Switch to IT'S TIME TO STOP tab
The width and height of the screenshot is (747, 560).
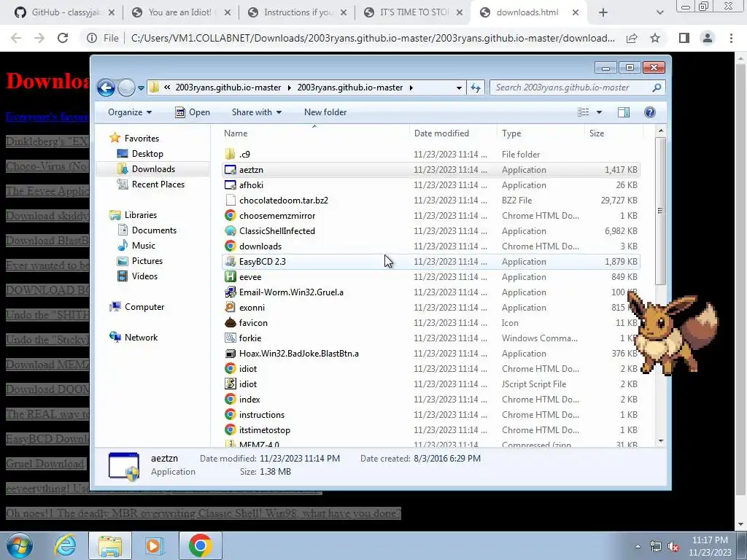414,12
